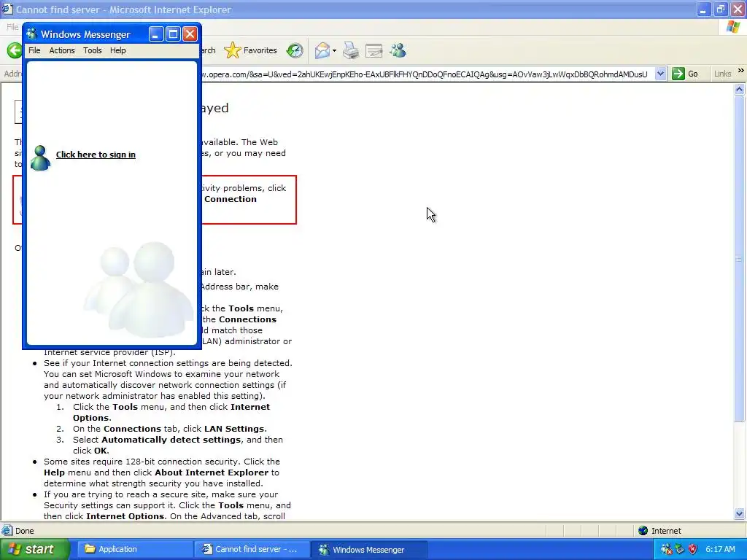The height and width of the screenshot is (560, 747).
Task: Close the Windows Messenger window
Action: pos(190,34)
